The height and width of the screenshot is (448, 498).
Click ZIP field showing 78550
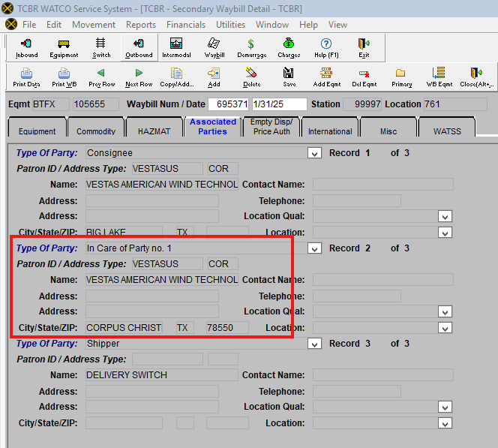[x=227, y=328]
